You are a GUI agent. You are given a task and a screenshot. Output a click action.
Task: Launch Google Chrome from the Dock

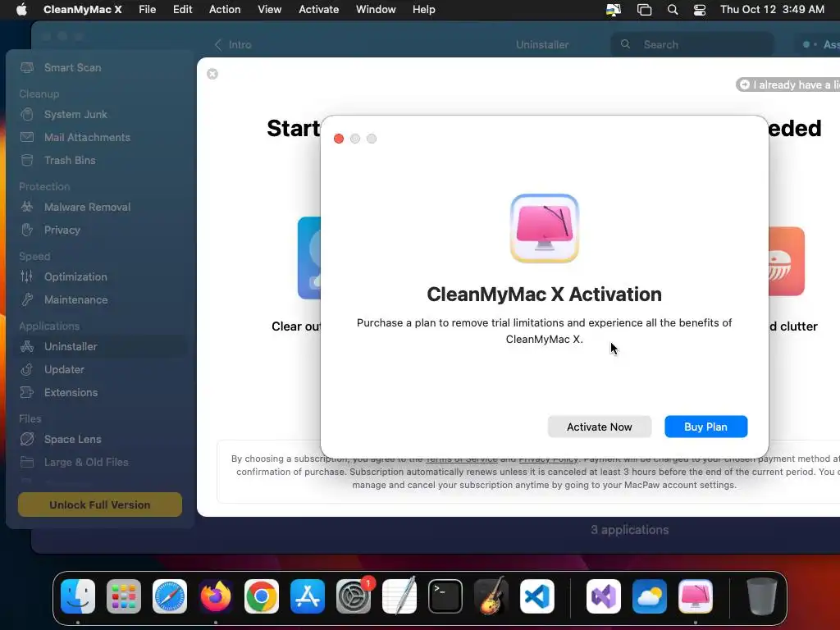[x=262, y=596]
